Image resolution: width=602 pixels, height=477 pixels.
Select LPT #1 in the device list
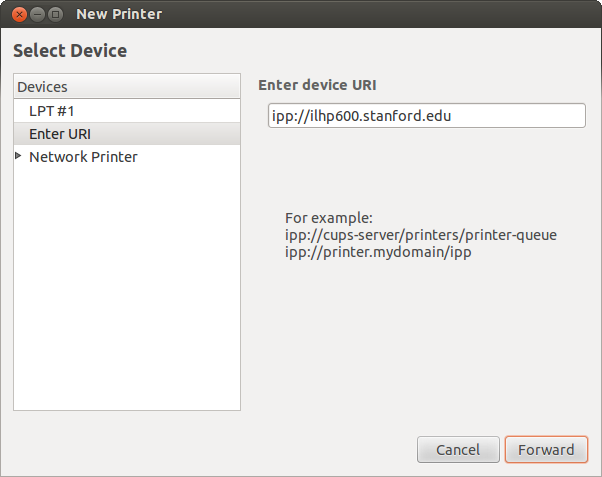[52, 111]
